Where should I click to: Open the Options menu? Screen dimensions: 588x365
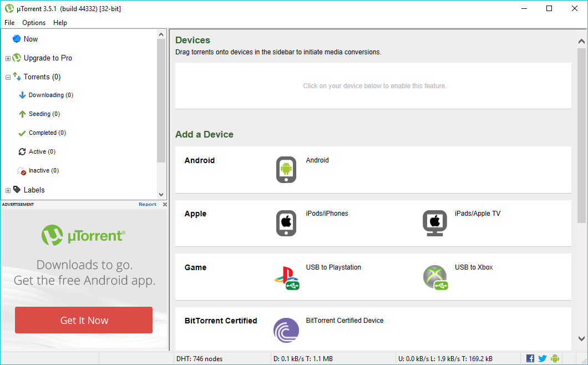(x=33, y=23)
